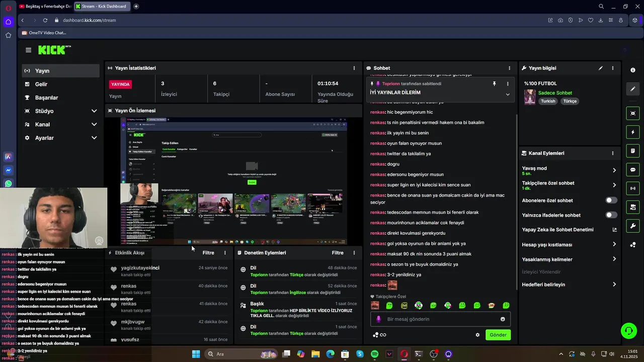The image size is (644, 362).
Task: Select the pencil edit icon in right sidebar
Action: point(633,89)
